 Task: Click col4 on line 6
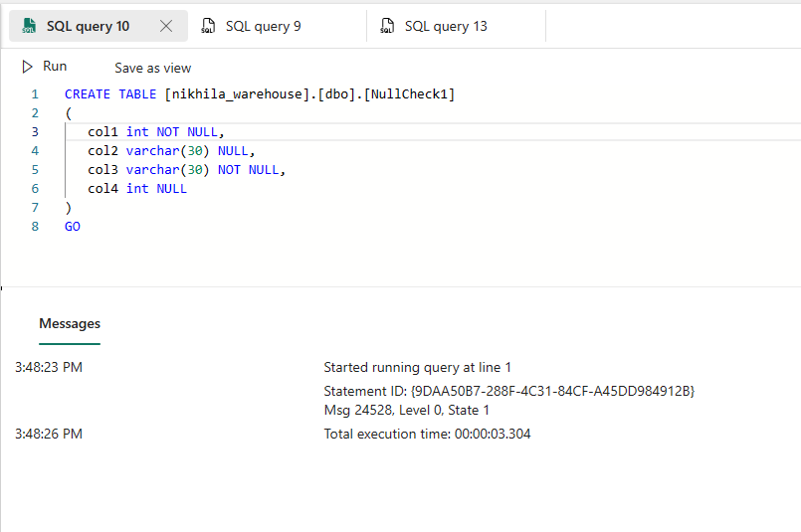pyautogui.click(x=102, y=189)
